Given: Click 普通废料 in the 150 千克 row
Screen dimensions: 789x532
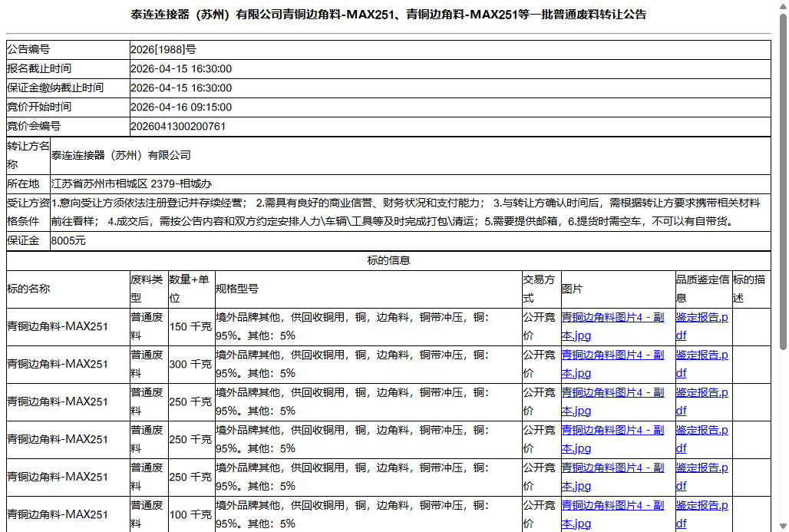Looking at the screenshot, I should 147,327.
